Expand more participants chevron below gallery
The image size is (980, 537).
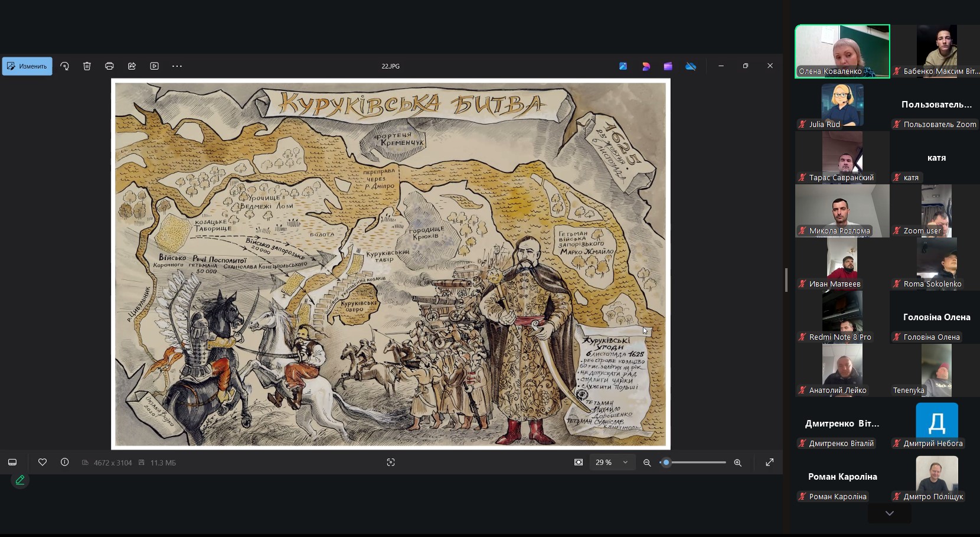[x=890, y=513]
